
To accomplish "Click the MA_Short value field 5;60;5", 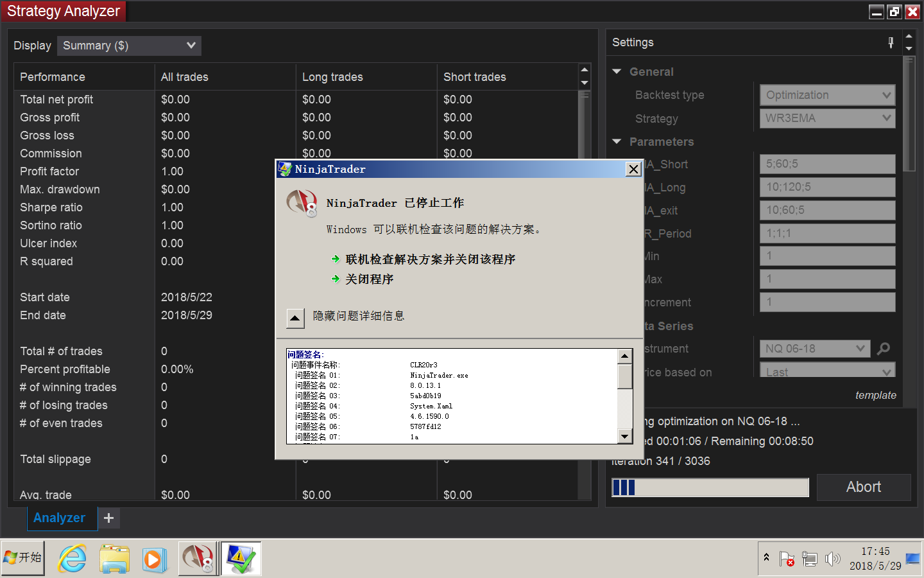I will tap(827, 164).
